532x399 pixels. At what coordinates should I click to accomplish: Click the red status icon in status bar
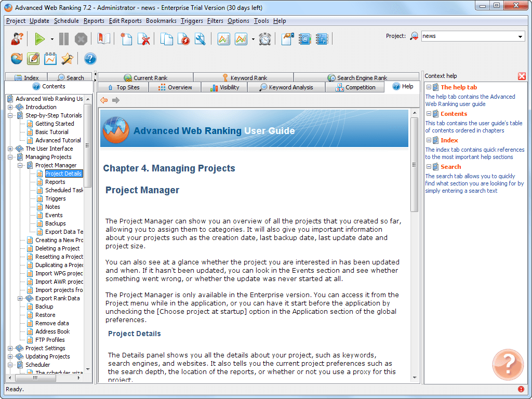point(521,389)
